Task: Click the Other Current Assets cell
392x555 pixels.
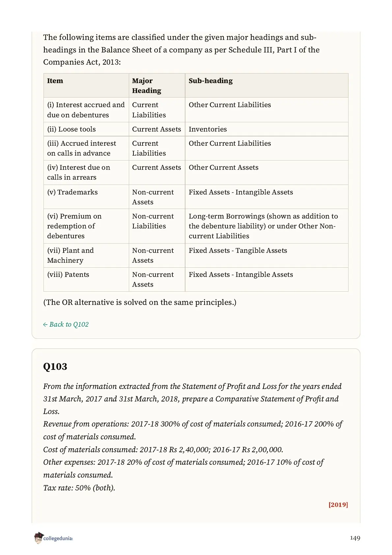Action: [266, 173]
